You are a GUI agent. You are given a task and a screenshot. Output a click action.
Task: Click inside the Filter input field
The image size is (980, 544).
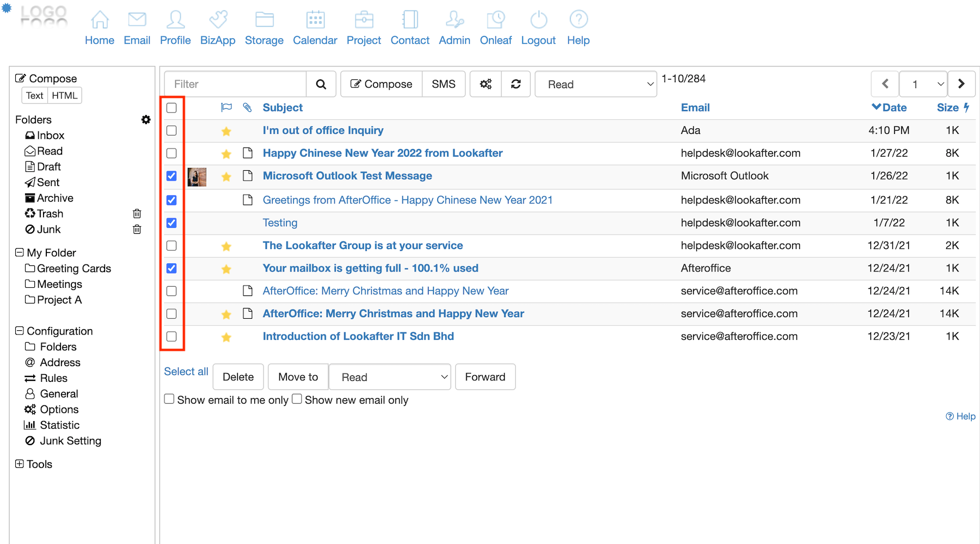[x=235, y=84]
